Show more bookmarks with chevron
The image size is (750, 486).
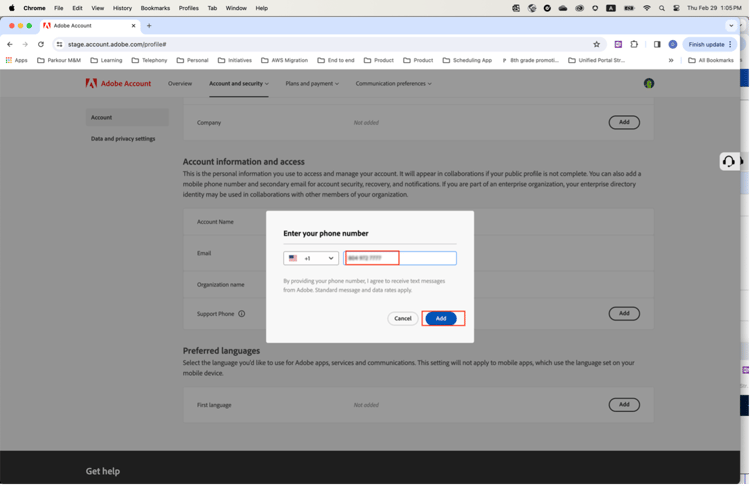671,61
